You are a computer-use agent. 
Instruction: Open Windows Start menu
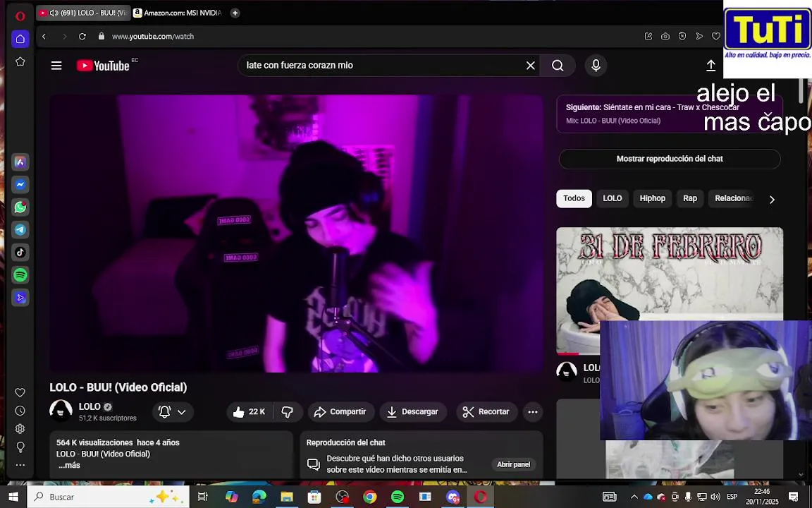coord(13,497)
